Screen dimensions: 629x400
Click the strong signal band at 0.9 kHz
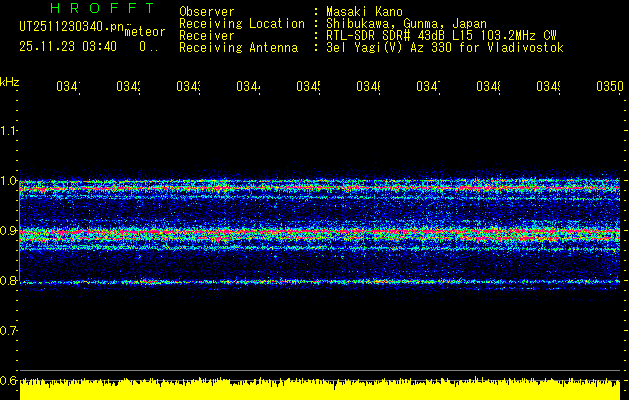[320, 234]
